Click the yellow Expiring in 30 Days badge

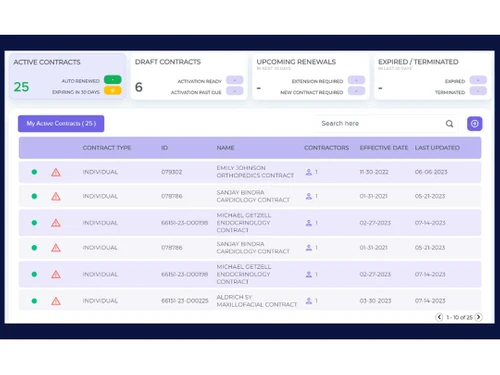click(113, 90)
